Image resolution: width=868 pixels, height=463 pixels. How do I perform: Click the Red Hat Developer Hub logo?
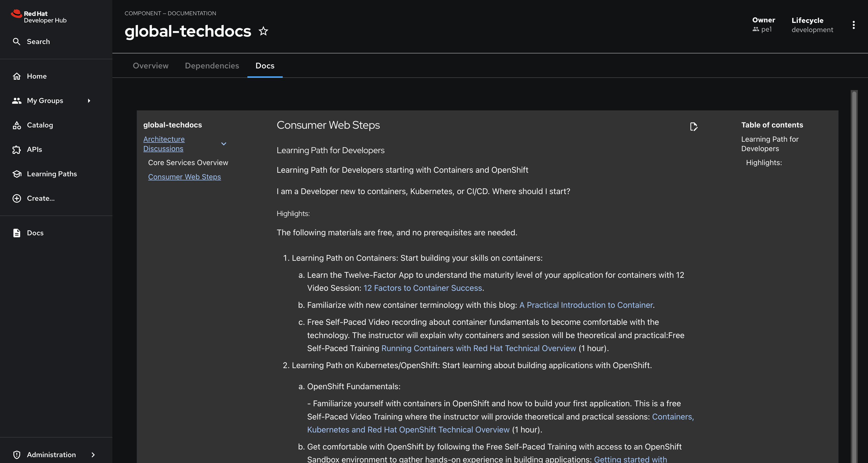[x=39, y=17]
